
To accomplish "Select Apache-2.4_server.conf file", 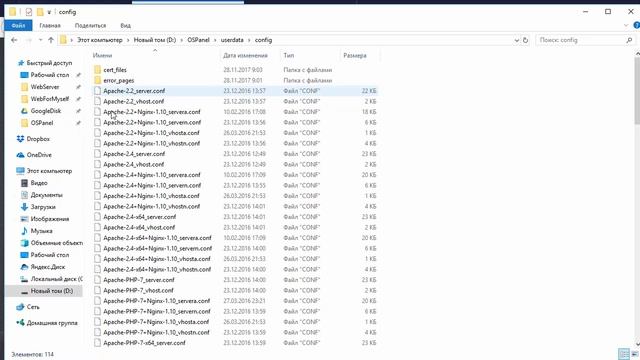I will (134, 154).
